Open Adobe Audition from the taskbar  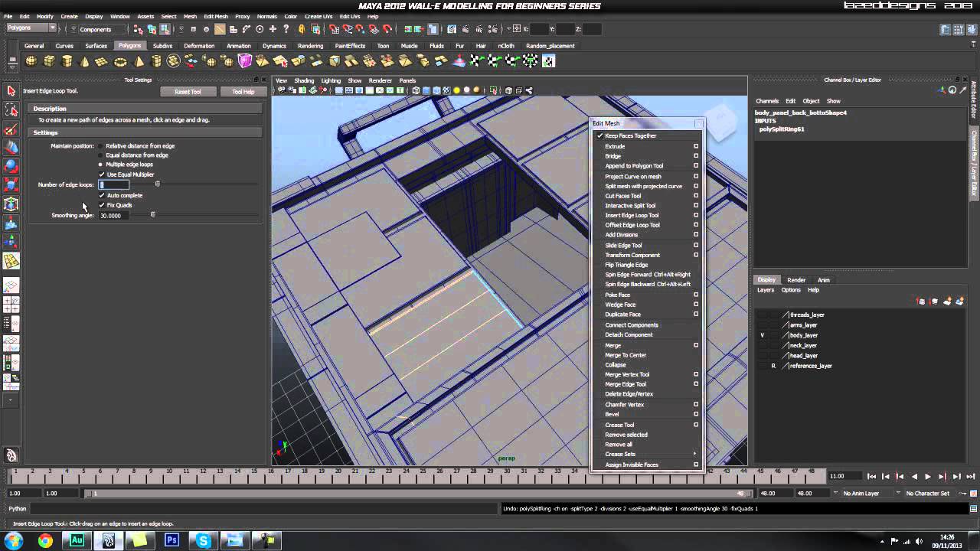pos(77,540)
